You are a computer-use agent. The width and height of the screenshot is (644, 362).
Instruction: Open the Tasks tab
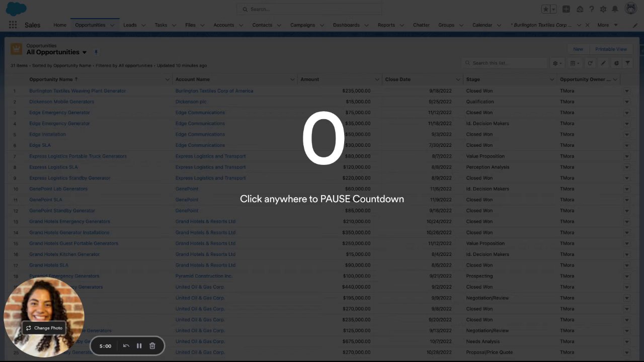tap(161, 25)
